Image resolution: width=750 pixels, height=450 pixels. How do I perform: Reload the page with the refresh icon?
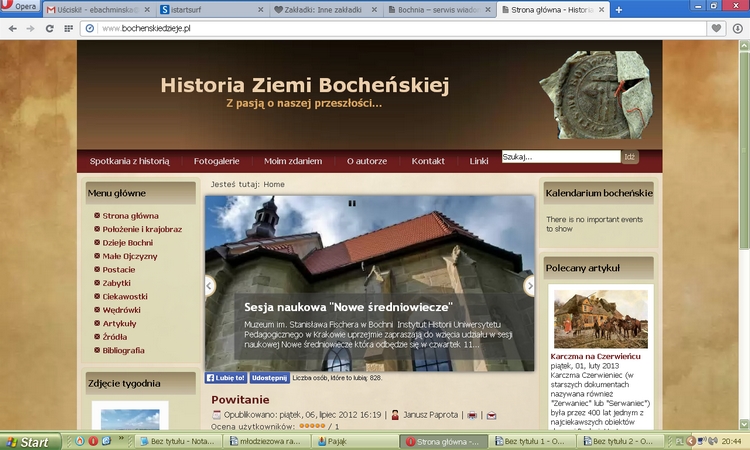(49, 29)
